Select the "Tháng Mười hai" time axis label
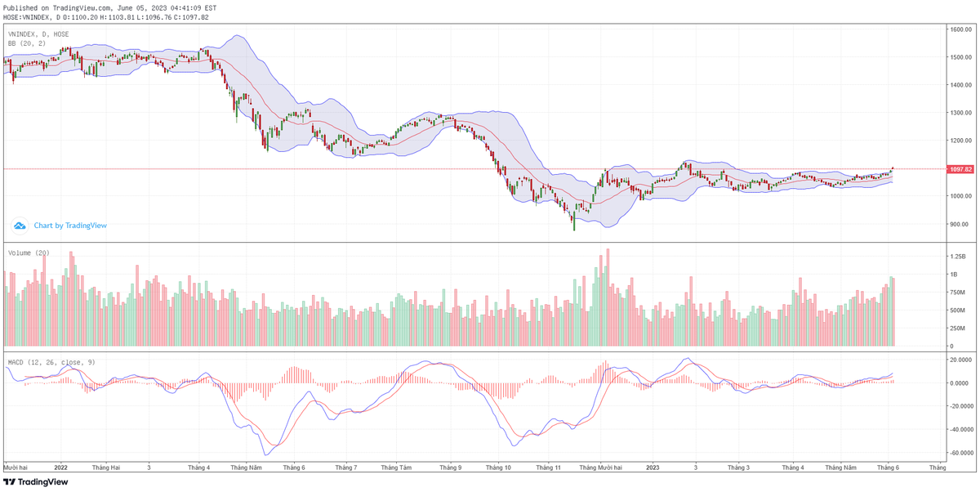 (600, 467)
